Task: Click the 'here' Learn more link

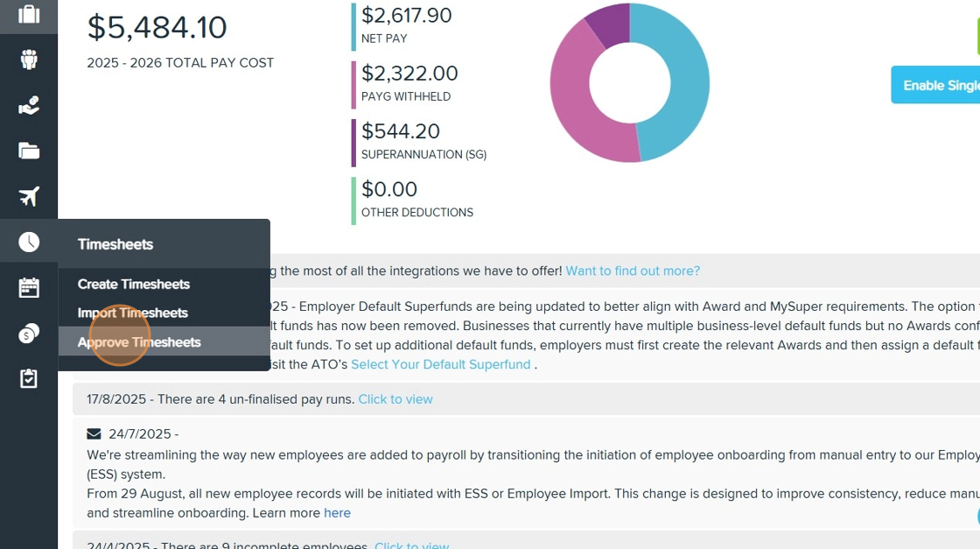Action: tap(337, 513)
